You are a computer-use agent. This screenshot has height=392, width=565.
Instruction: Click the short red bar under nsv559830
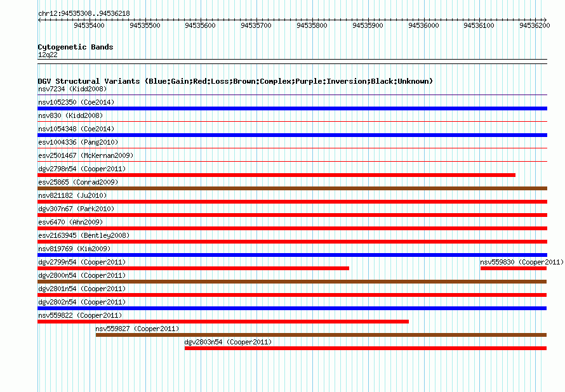tap(514, 268)
